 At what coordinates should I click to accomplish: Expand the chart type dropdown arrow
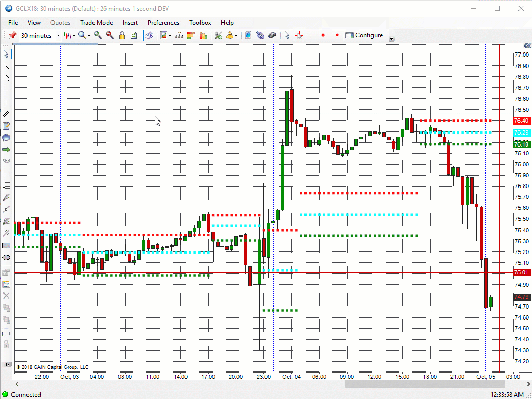(x=74, y=36)
